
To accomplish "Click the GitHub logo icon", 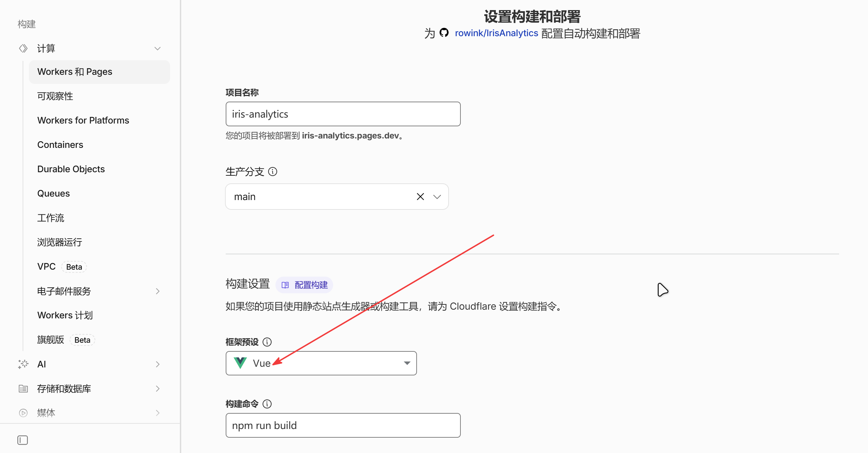I will coord(444,33).
